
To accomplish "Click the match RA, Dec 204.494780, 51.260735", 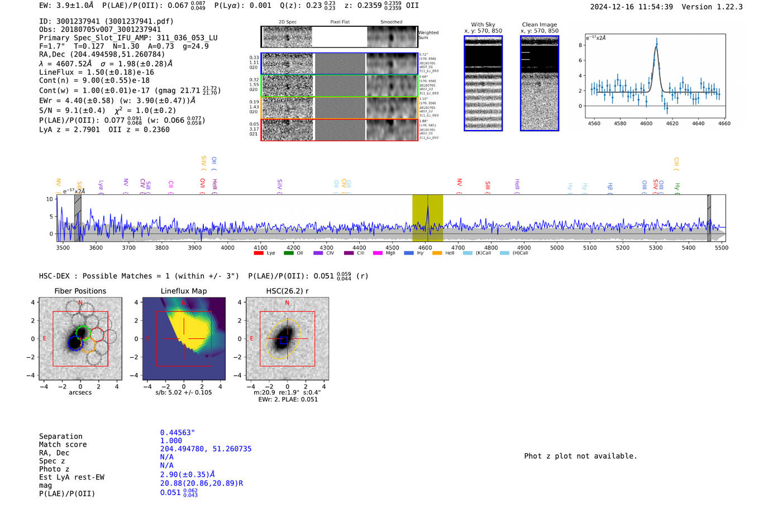I will (x=206, y=449).
